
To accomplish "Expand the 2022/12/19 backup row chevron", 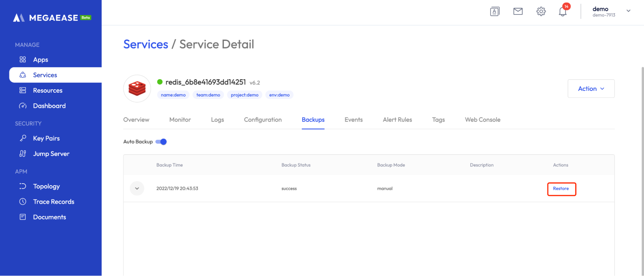I will (137, 188).
